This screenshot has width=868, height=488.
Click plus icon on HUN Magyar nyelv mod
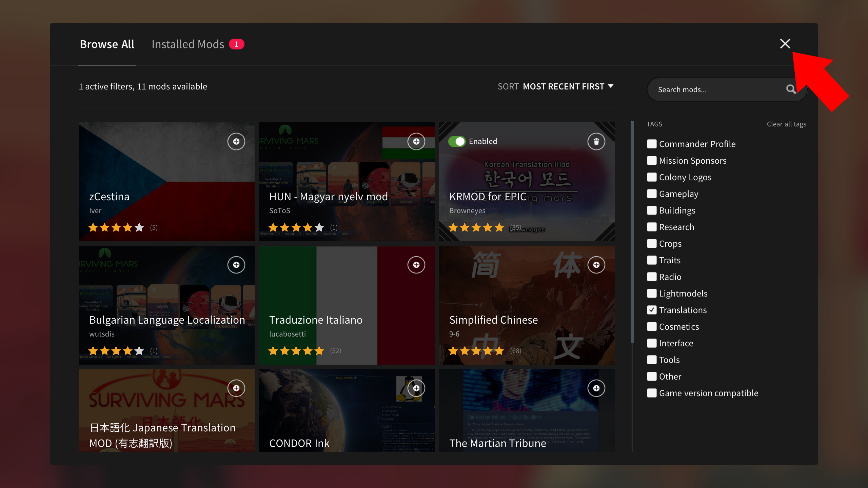tap(416, 141)
